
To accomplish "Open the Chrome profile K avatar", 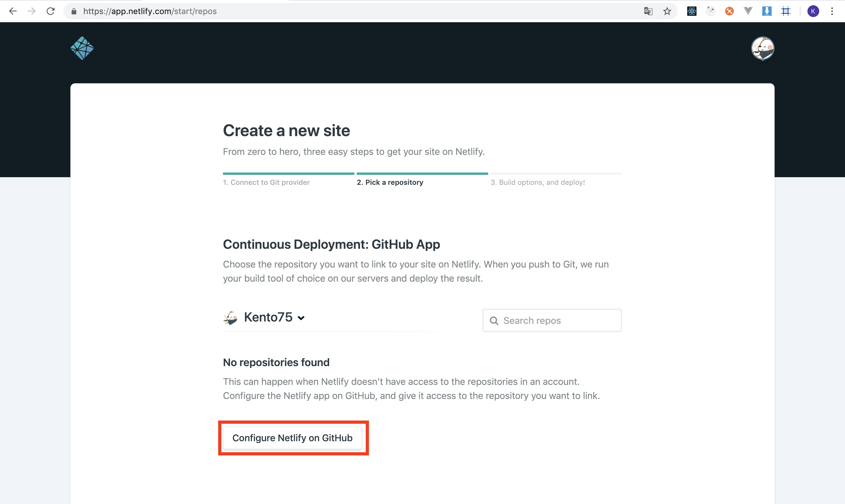I will pos(813,11).
